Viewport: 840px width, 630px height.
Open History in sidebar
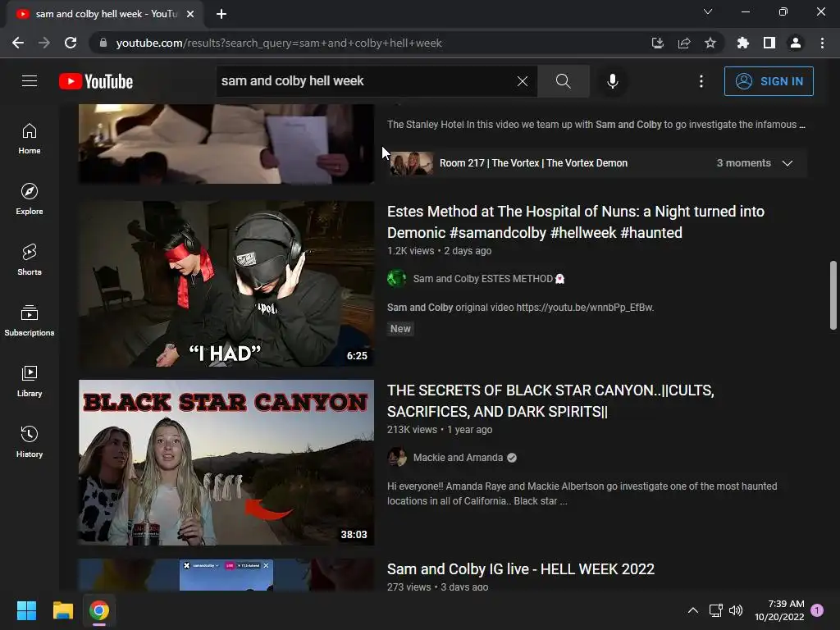[x=30, y=441]
